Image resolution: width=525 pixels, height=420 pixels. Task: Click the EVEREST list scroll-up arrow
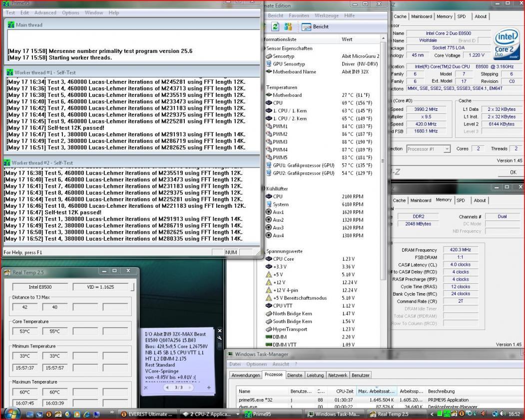[383, 39]
